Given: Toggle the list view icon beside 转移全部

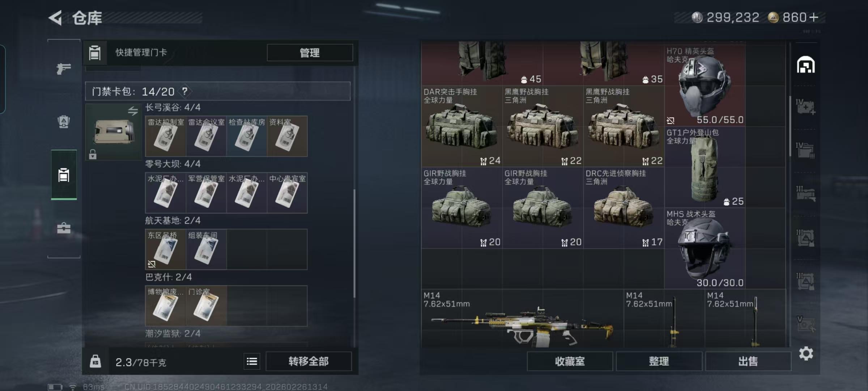Looking at the screenshot, I should click(252, 361).
